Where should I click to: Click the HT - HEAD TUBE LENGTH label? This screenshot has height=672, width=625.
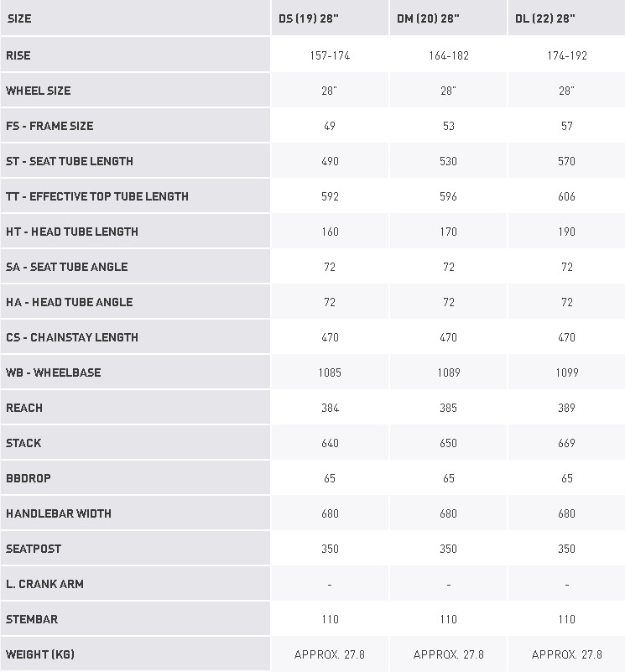72,232
